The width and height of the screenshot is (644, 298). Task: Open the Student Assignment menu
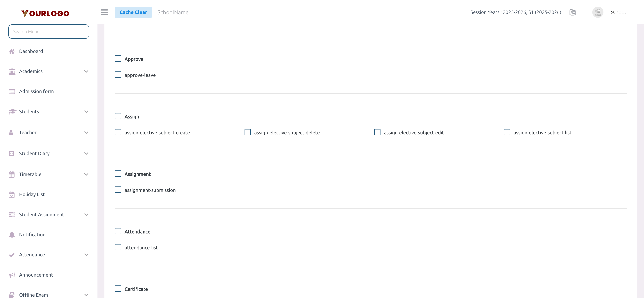[x=41, y=214]
